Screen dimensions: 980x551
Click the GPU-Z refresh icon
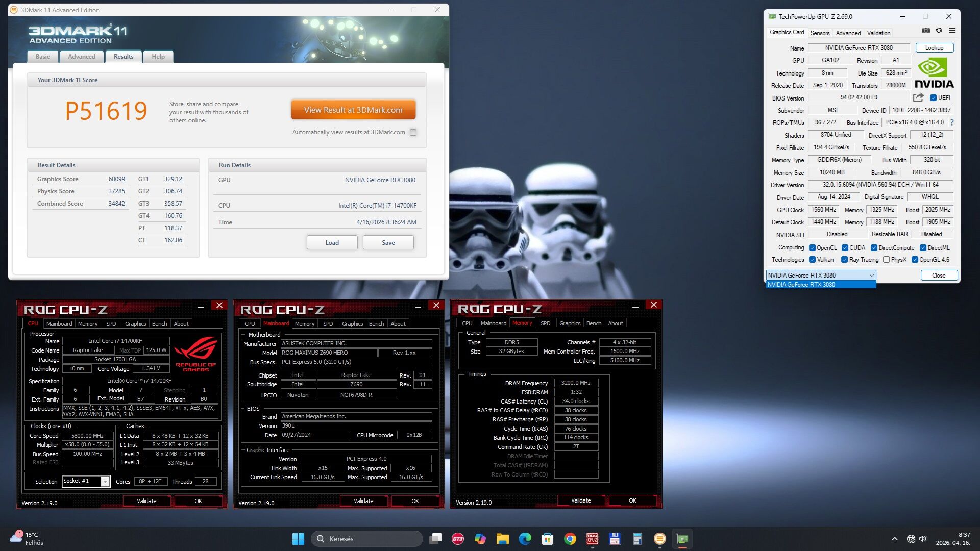tap(939, 31)
